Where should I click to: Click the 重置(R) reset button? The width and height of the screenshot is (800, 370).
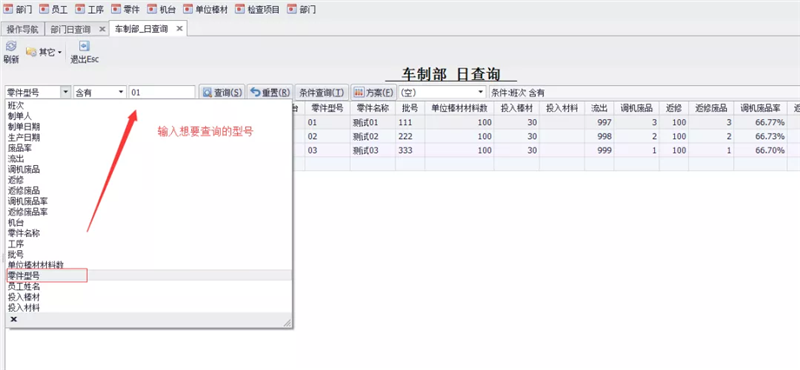[270, 92]
